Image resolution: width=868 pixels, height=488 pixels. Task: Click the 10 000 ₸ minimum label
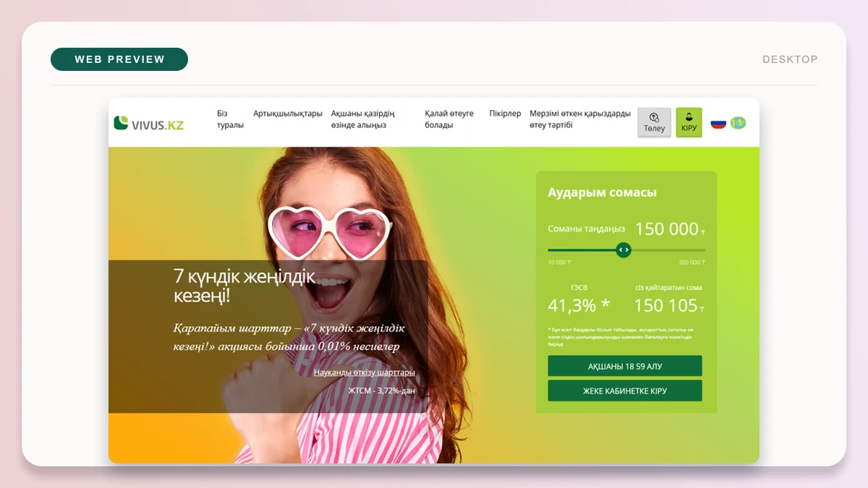560,262
